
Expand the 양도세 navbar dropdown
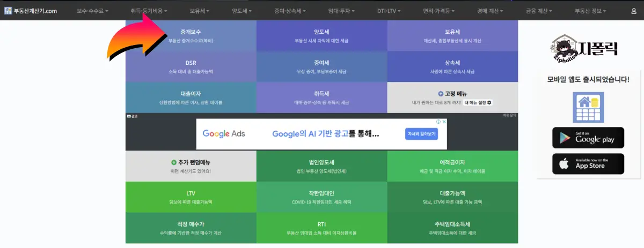242,11
